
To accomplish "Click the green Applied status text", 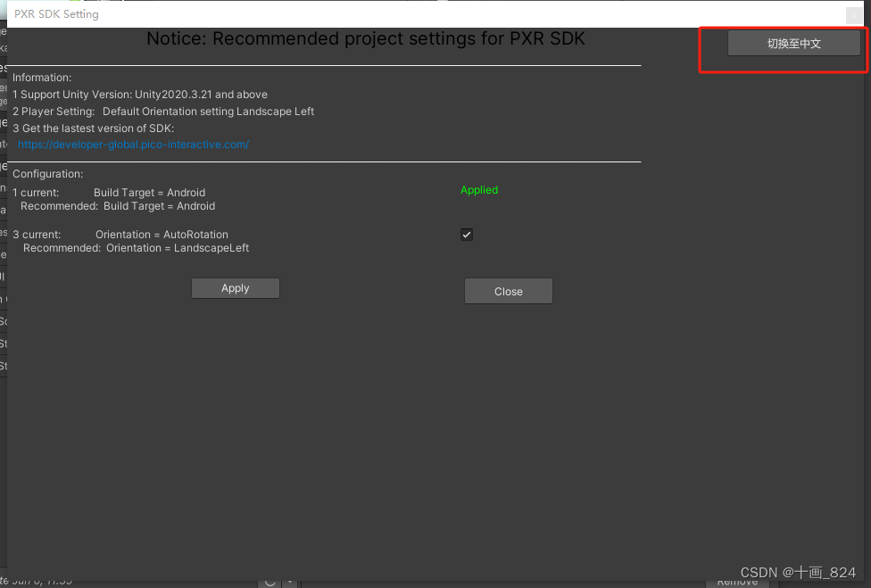I will (479, 190).
